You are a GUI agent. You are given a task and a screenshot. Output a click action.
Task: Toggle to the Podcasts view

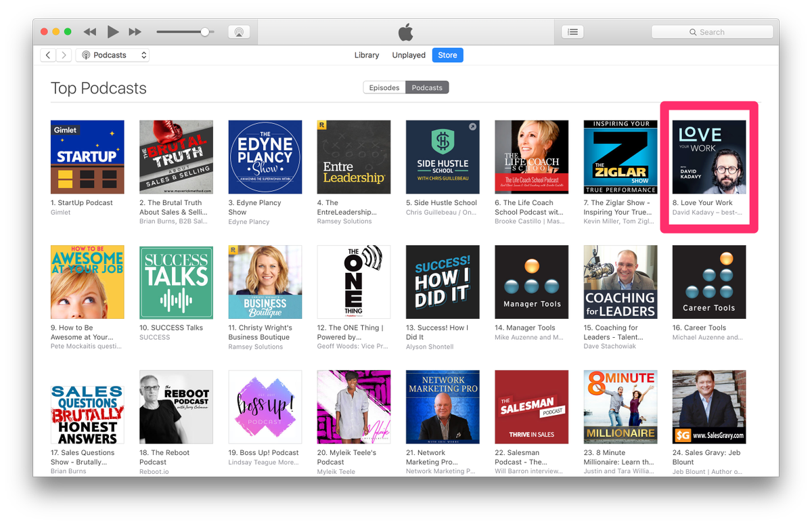pos(427,87)
